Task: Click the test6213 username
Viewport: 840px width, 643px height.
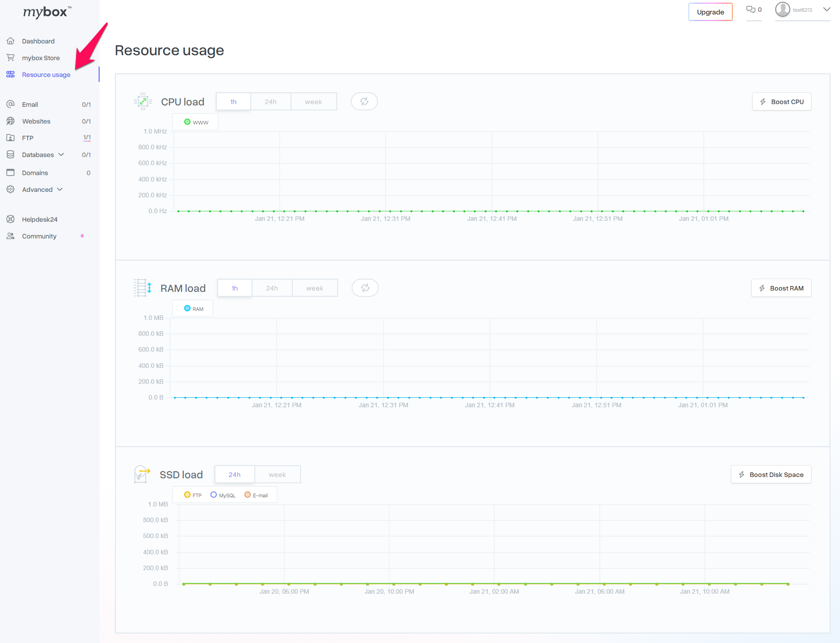Action: [802, 10]
